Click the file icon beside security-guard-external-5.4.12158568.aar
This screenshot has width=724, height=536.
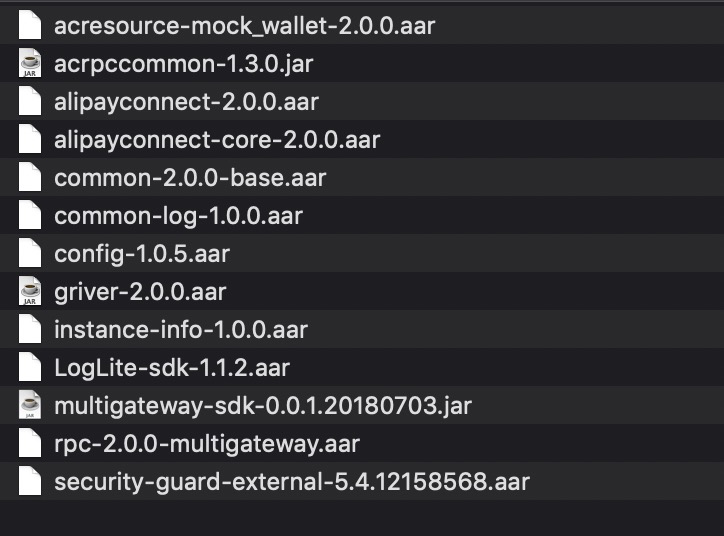click(30, 481)
